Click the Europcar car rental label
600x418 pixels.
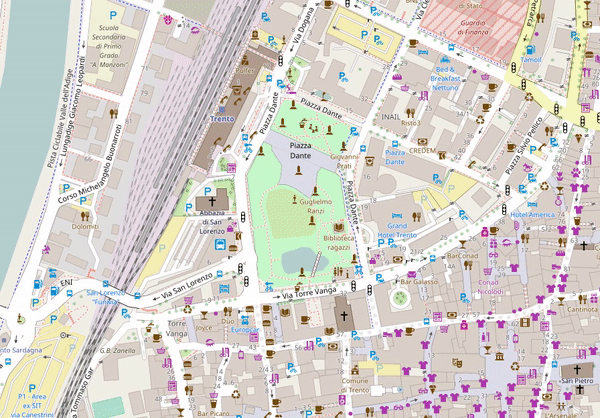pyautogui.click(x=245, y=329)
